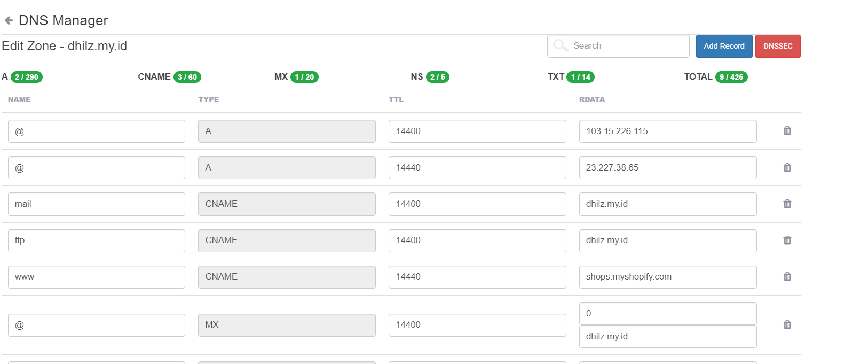Click the CNAME type field of www record
Screen dimensions: 868x364
pyautogui.click(x=287, y=277)
